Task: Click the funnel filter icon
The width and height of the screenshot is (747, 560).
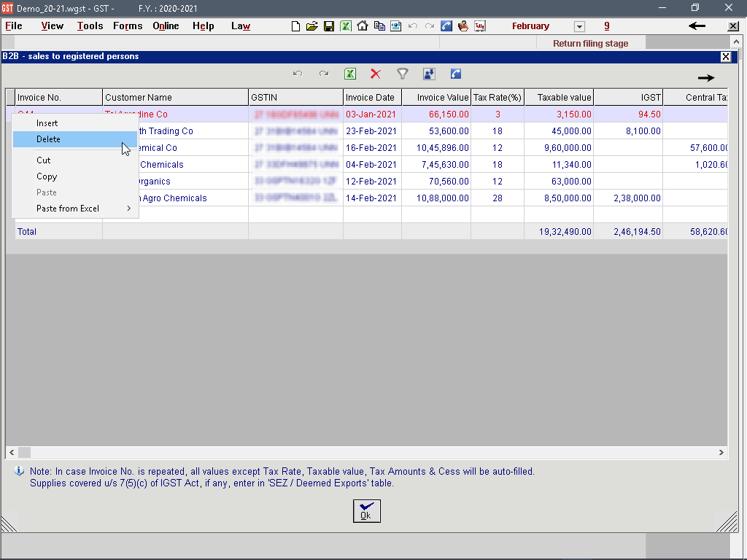Action: (402, 74)
